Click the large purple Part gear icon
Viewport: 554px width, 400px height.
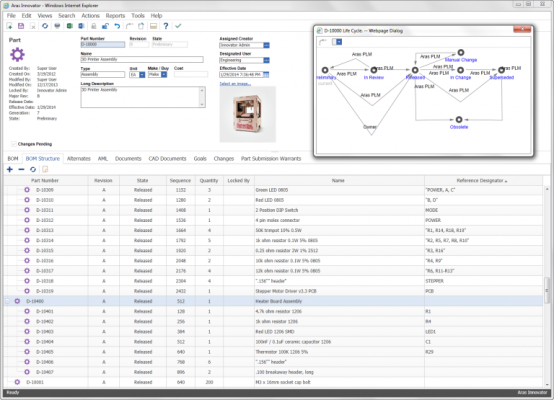(17, 54)
